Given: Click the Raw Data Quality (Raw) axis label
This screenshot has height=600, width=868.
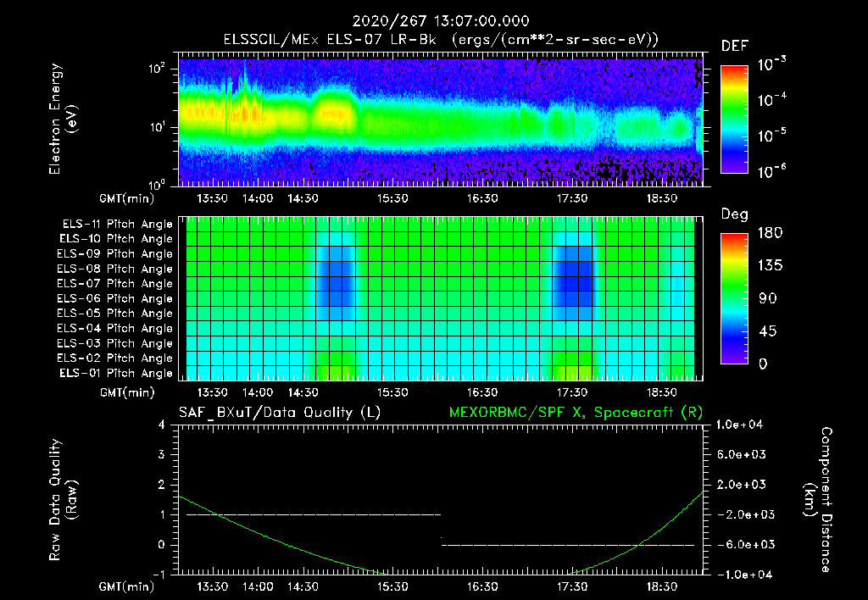Looking at the screenshot, I should 63,500.
